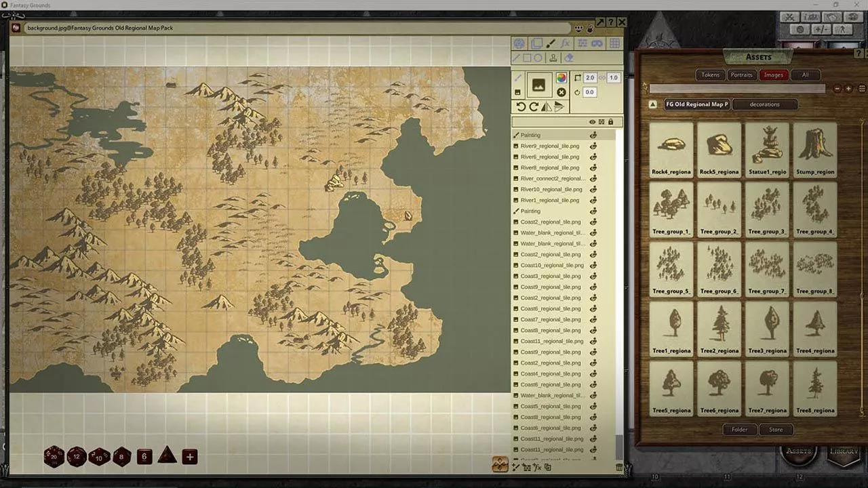Toggle the icon right of River1_regional_tile.png
The height and width of the screenshot is (488, 868).
593,200
